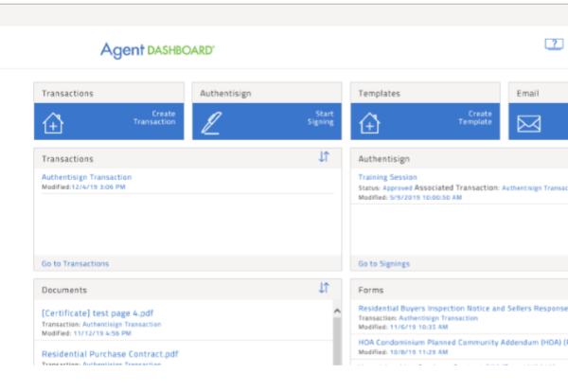
Task: Open Residential Buyers Inspection Notice form
Action: coord(463,309)
